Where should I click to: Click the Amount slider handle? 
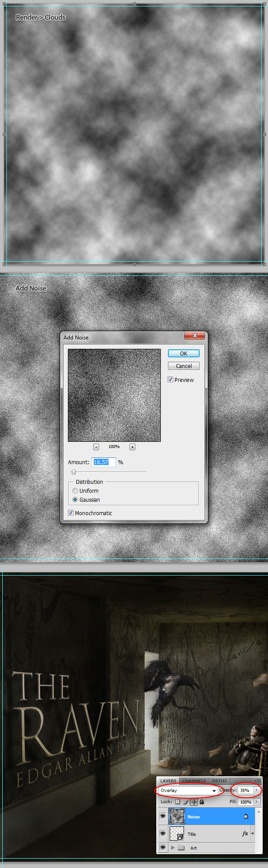[x=74, y=472]
